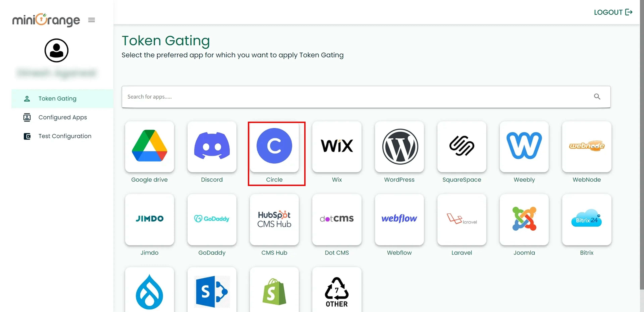
Task: Select the Drupal droplet icon tile
Action: (x=149, y=290)
